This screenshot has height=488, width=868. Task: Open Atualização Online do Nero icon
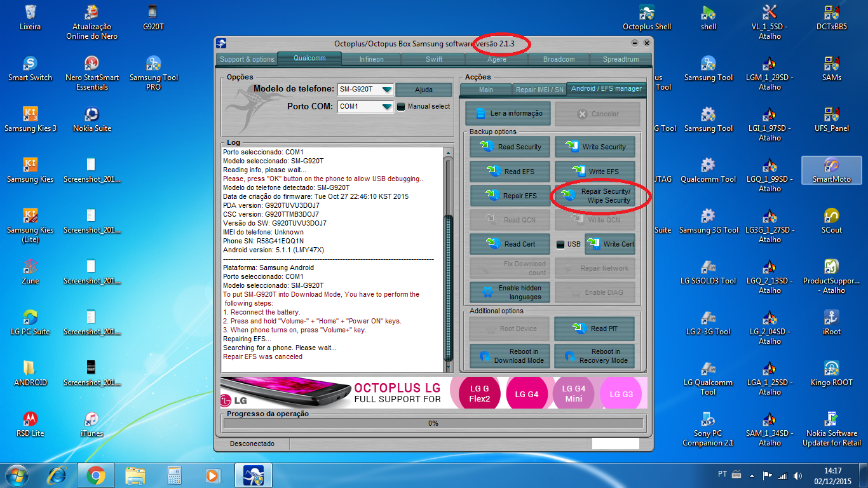pos(92,22)
